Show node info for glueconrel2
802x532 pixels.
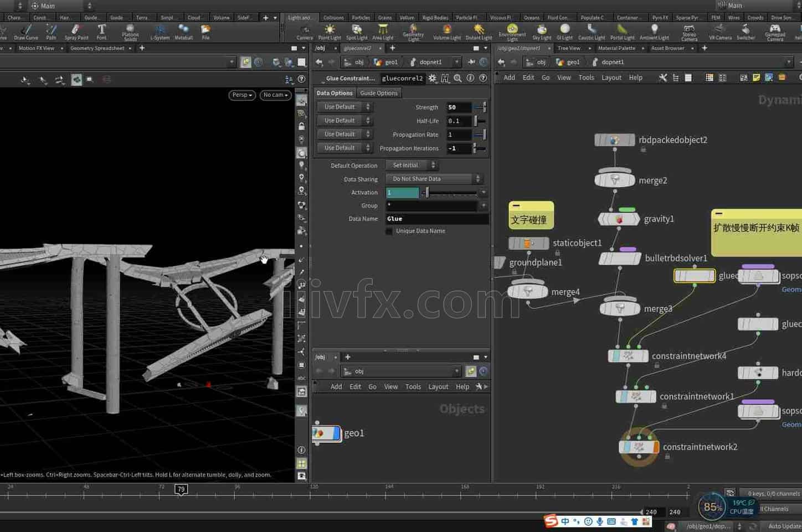[470, 78]
